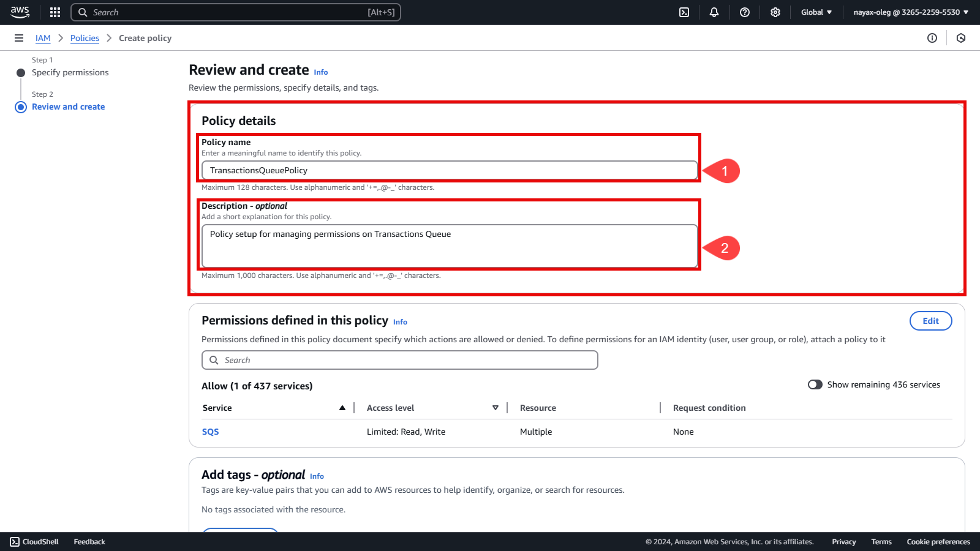Go to IAM in the breadcrumb
Screen dimensions: 980x551
(43, 38)
